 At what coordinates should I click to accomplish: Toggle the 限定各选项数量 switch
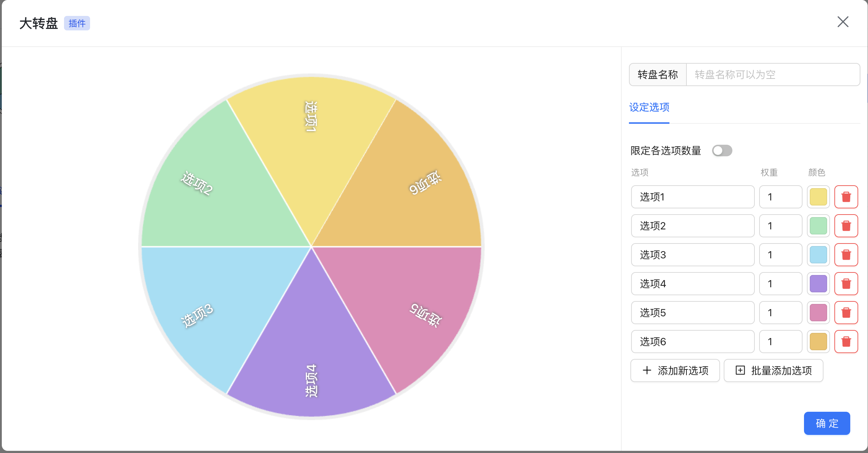click(722, 151)
